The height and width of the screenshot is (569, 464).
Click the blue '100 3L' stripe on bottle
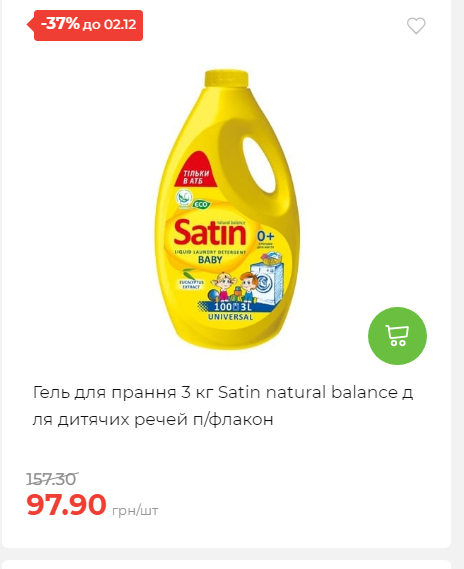[233, 307]
